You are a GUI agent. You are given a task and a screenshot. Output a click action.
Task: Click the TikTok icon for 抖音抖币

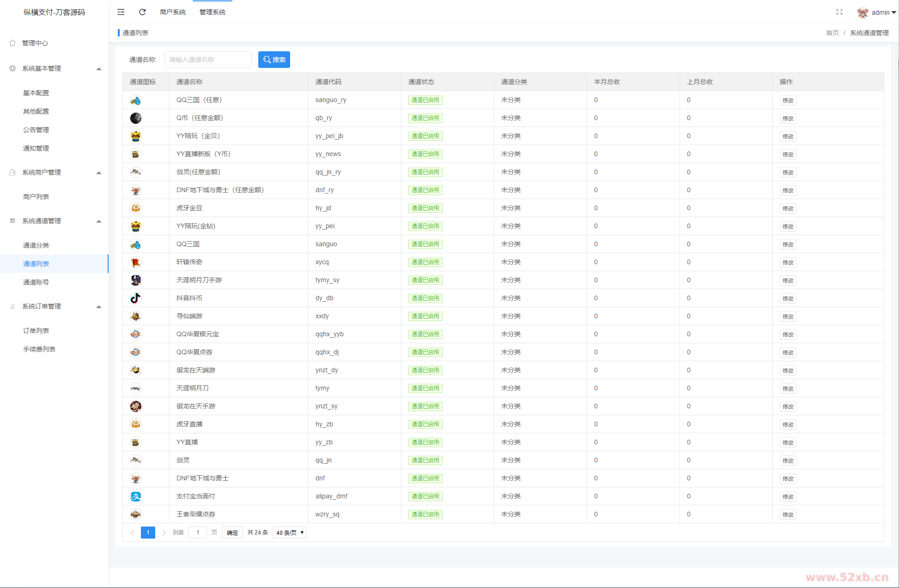click(x=135, y=298)
